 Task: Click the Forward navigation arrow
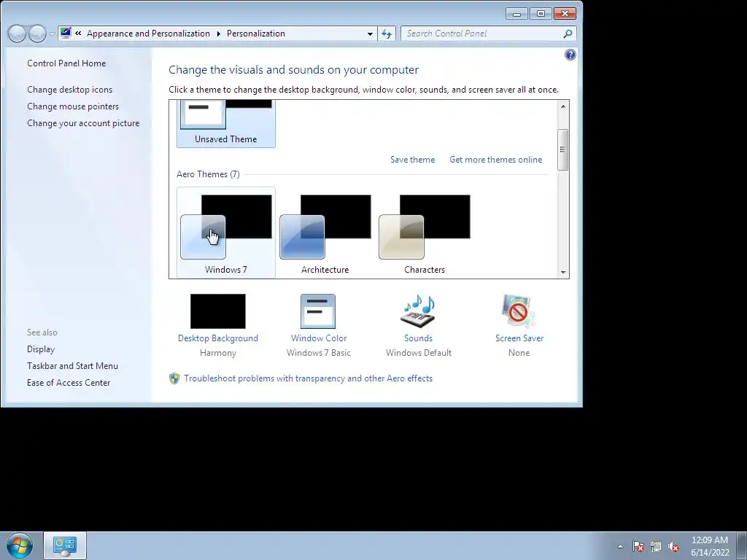click(x=37, y=34)
